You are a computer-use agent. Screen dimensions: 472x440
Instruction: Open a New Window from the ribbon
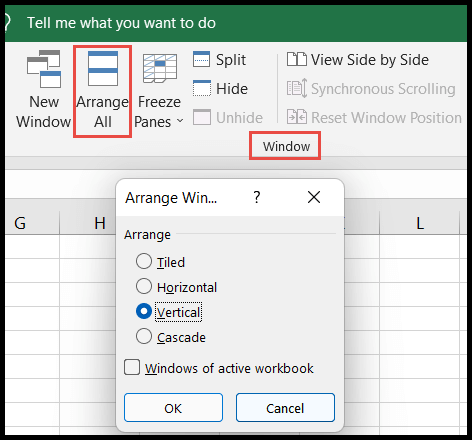tap(44, 89)
